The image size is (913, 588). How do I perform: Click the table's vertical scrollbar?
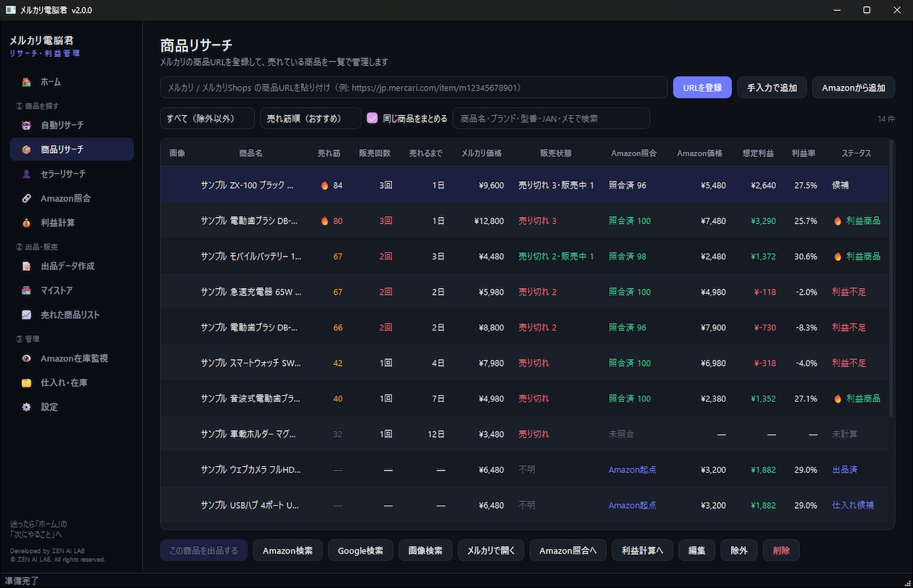click(x=891, y=278)
